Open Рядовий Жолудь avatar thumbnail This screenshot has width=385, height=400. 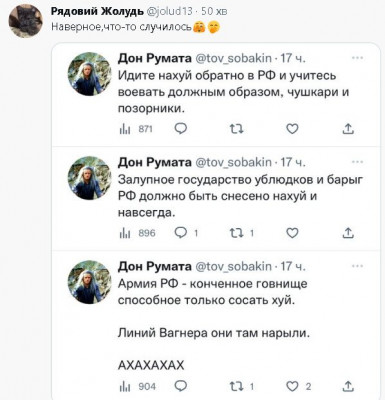coord(26,21)
